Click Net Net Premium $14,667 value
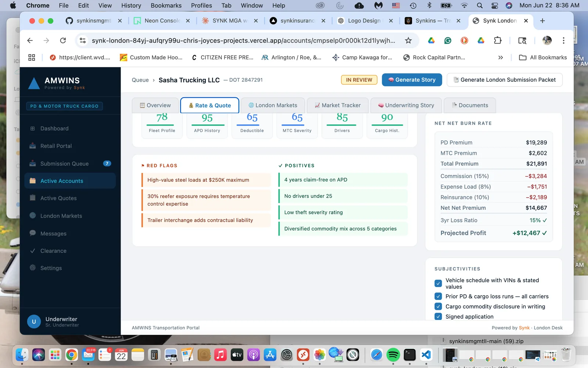Image resolution: width=588 pixels, height=368 pixels. coord(536,208)
